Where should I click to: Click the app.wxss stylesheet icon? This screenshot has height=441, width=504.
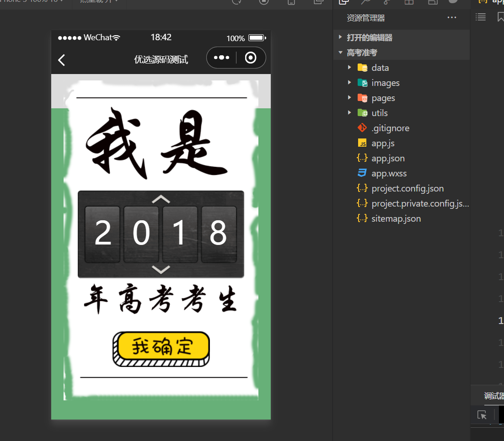pos(362,173)
